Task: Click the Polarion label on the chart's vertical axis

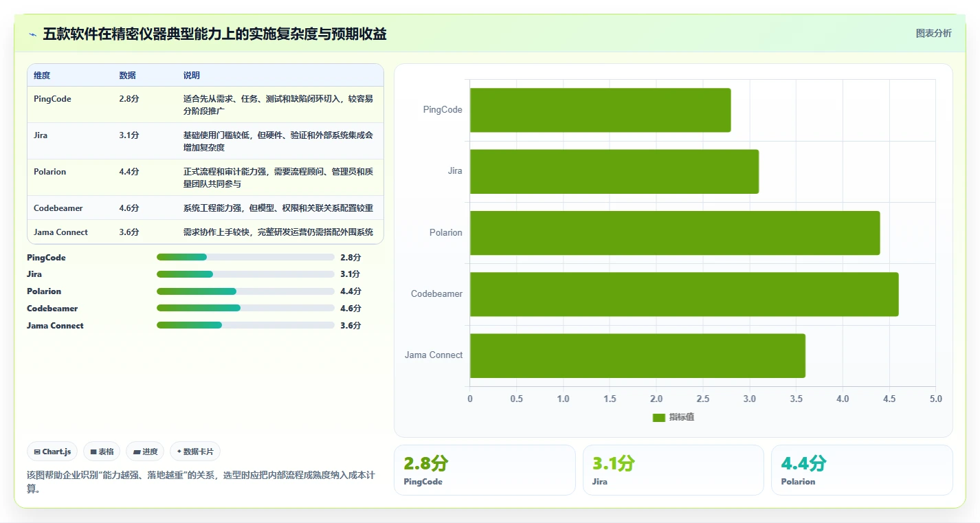Action: pyautogui.click(x=446, y=233)
